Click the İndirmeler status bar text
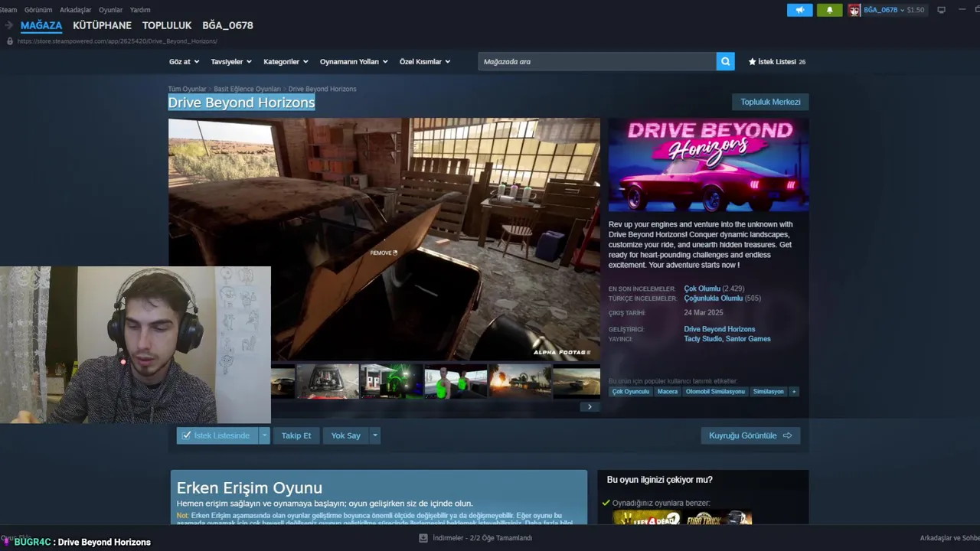The height and width of the screenshot is (551, 980). pyautogui.click(x=482, y=538)
